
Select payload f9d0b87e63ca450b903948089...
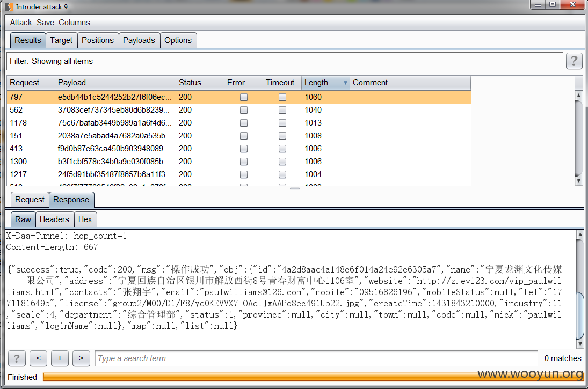pyautogui.click(x=114, y=149)
